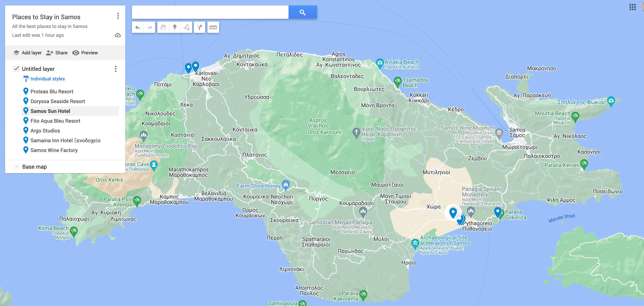Click the Redo arrow icon
644x306 pixels.
[x=149, y=27]
